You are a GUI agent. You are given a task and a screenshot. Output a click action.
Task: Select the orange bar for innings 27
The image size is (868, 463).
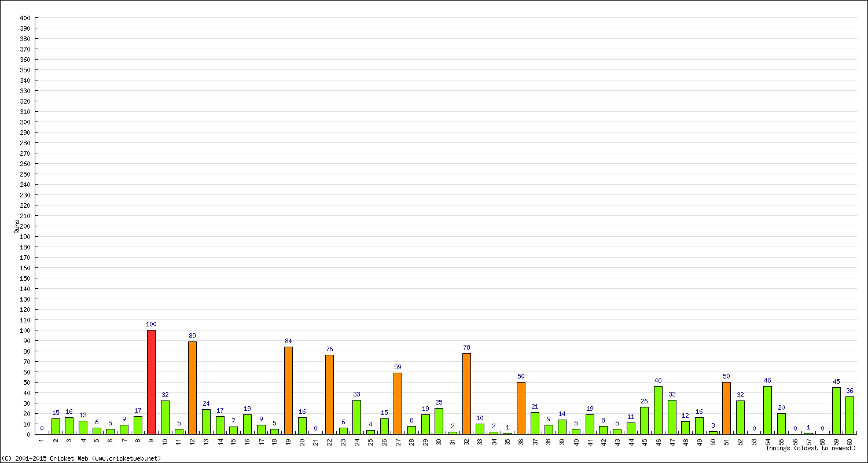(x=398, y=403)
